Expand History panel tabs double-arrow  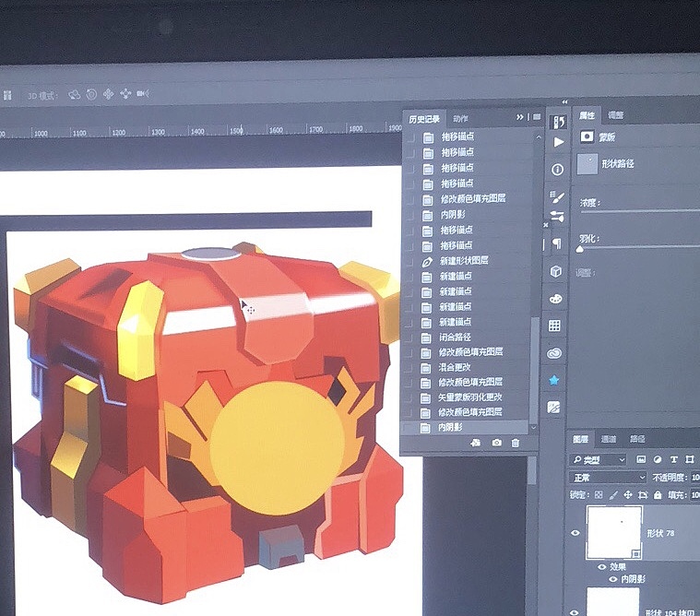click(x=519, y=117)
